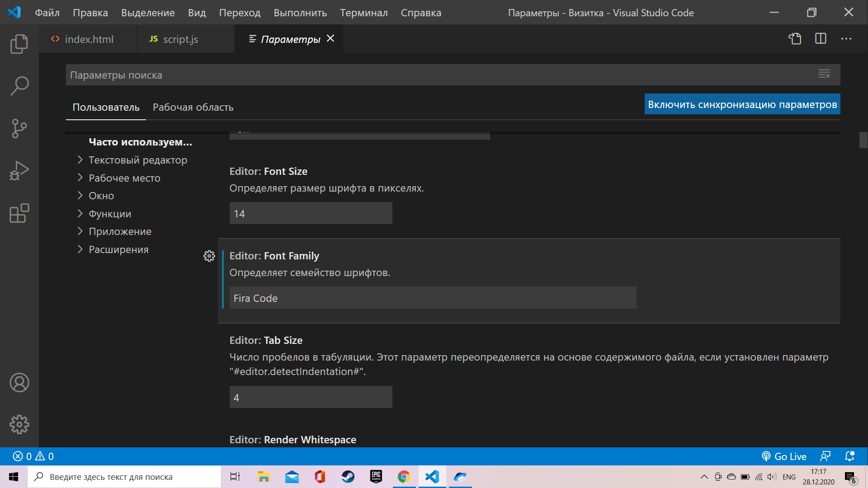Open the Windows action center
The image size is (868, 488).
(x=850, y=477)
